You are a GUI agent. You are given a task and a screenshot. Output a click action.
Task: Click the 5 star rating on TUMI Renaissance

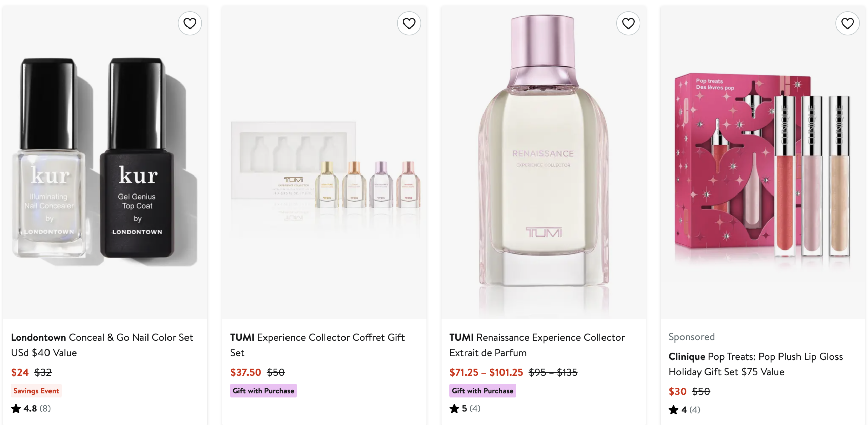click(465, 408)
